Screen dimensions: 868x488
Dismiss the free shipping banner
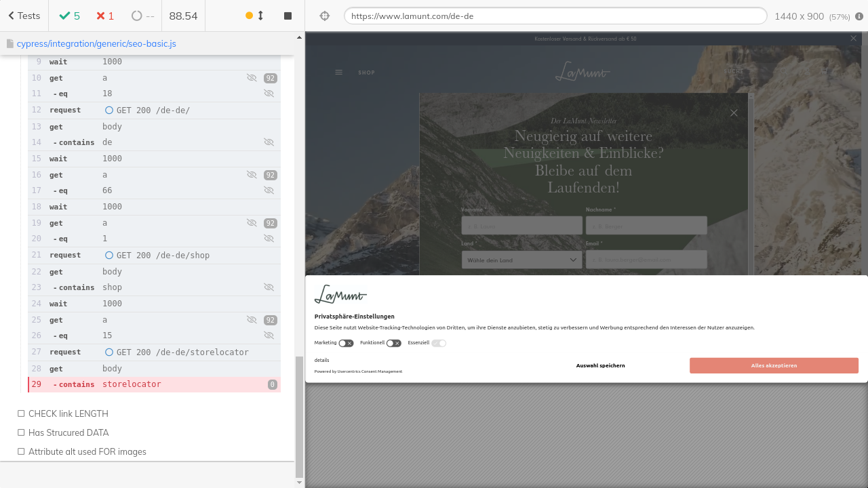[853, 39]
